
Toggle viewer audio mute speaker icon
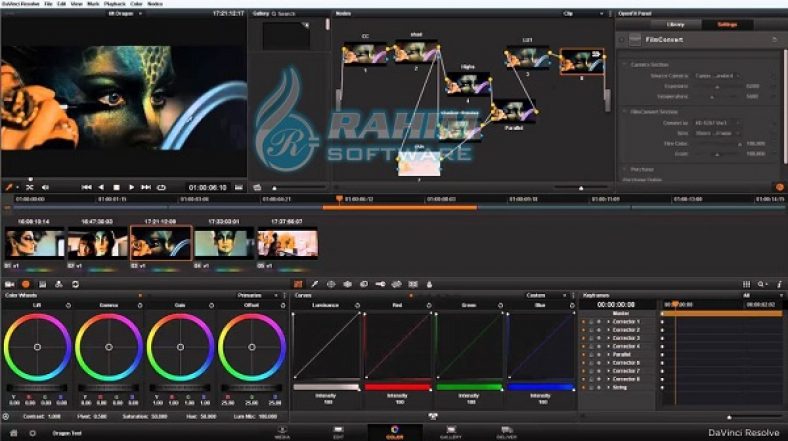(45, 187)
